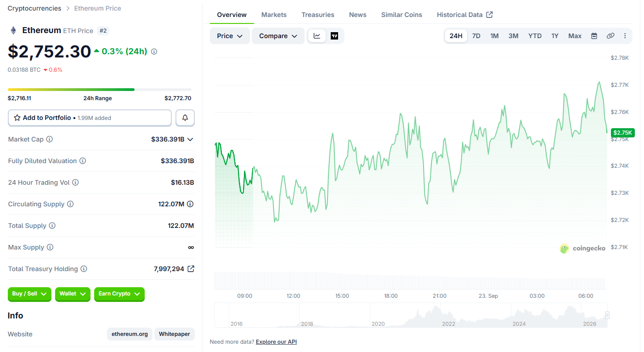644x352 pixels.
Task: Open the Max Supply info icon
Action: pyautogui.click(x=50, y=247)
